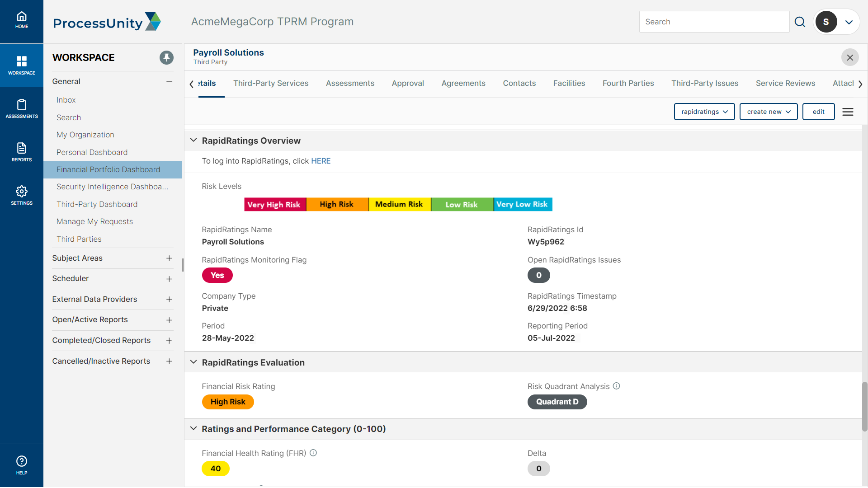Toggle the hamburger menu button
This screenshot has width=868, height=488.
point(848,112)
